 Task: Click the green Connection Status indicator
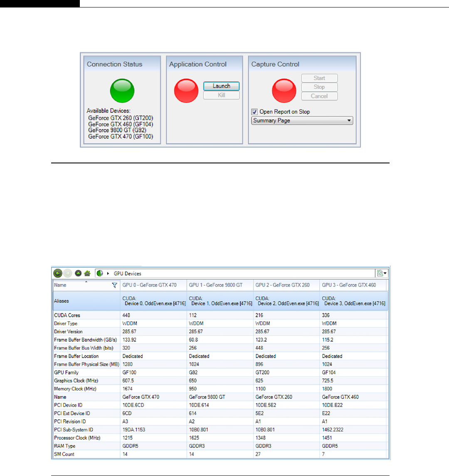[122, 91]
